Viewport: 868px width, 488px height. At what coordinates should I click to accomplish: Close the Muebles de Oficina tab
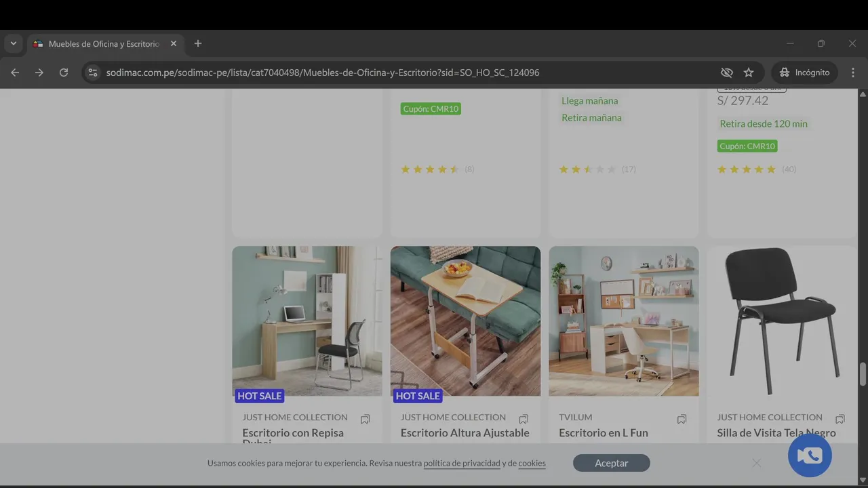[174, 43]
